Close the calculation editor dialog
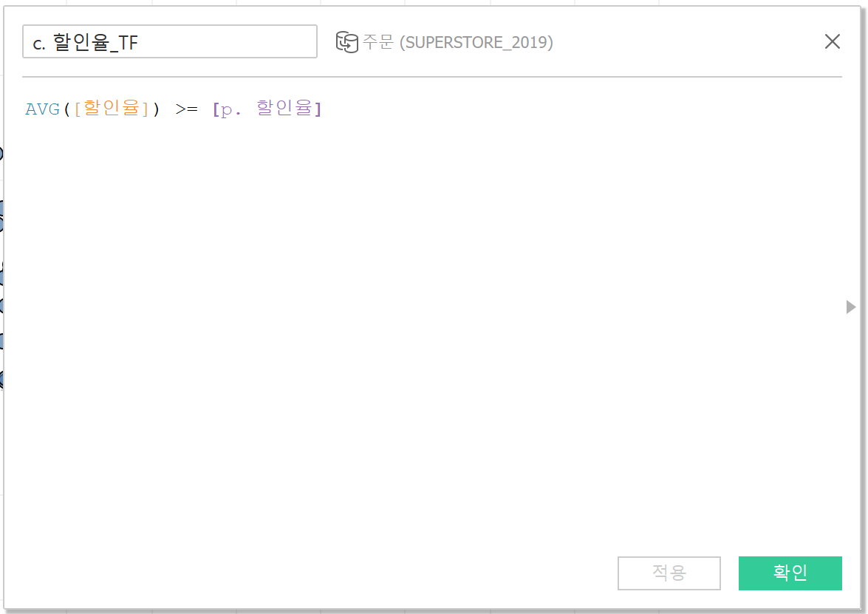Image resolution: width=868 pixels, height=614 pixels. [x=832, y=41]
